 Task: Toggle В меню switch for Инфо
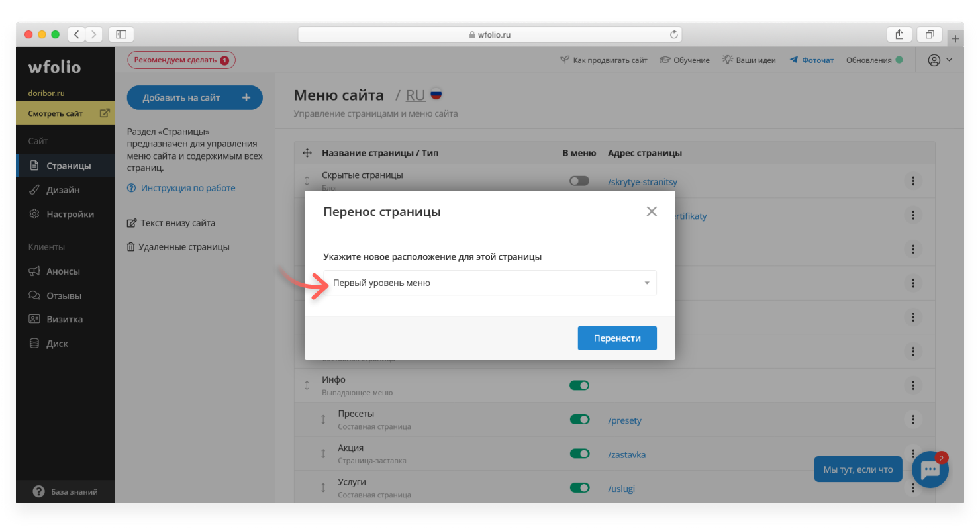pos(579,385)
